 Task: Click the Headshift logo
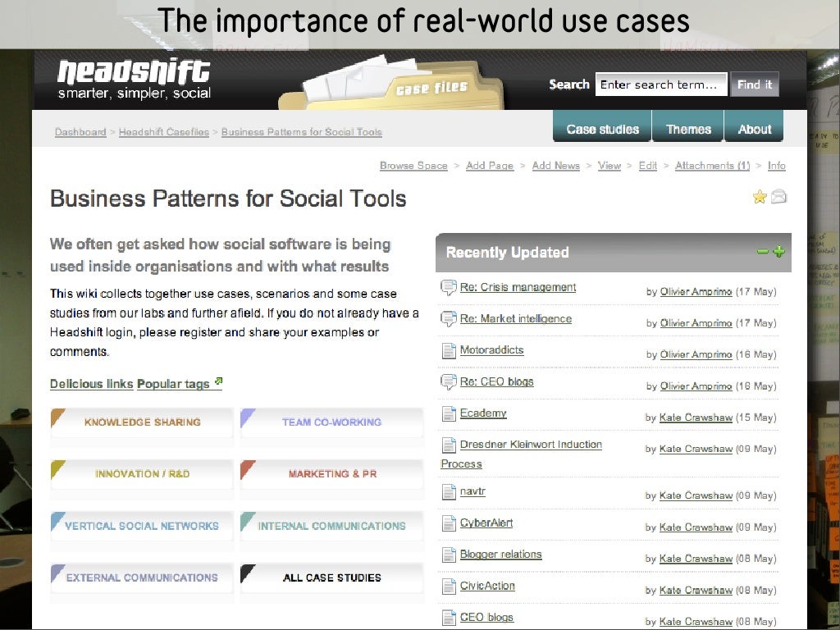(134, 78)
